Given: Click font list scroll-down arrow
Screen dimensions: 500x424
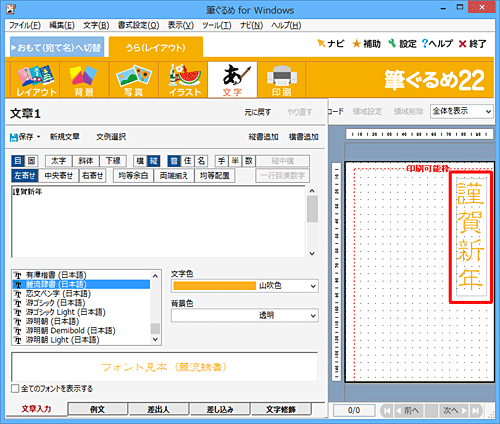Looking at the screenshot, I should (x=155, y=339).
